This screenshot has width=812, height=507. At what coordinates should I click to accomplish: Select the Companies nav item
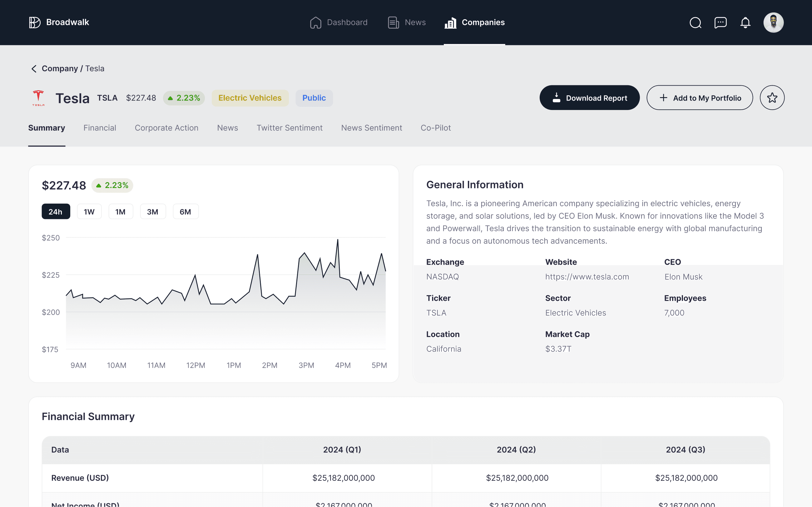click(x=474, y=22)
